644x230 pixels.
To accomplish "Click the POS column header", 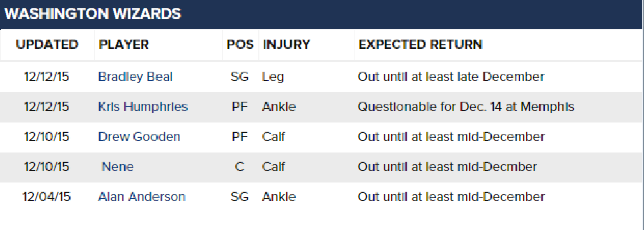I will pos(240,45).
